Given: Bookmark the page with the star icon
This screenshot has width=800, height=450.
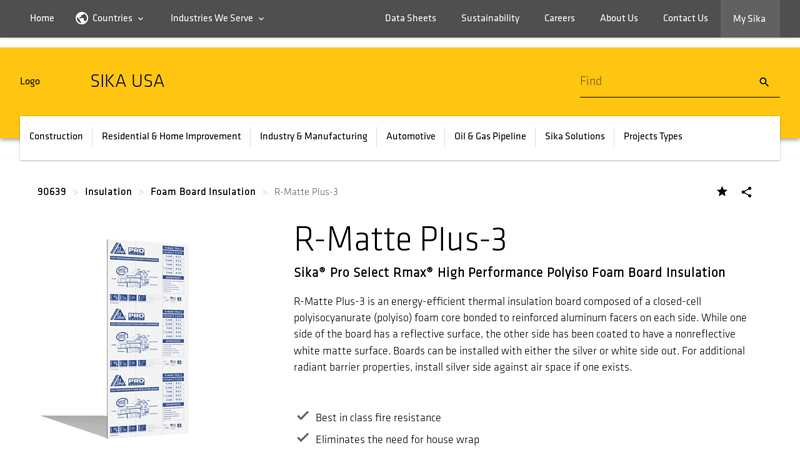Looking at the screenshot, I should click(722, 191).
